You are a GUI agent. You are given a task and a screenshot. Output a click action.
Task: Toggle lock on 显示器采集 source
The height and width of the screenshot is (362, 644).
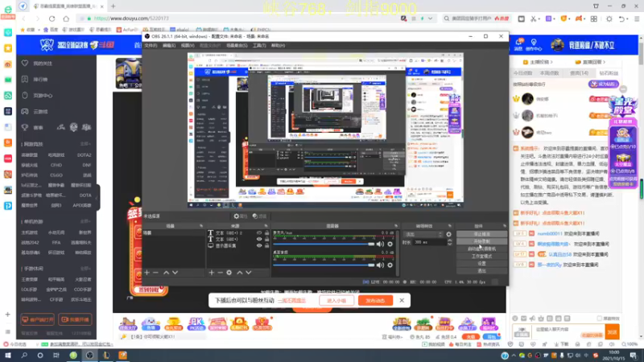266,246
